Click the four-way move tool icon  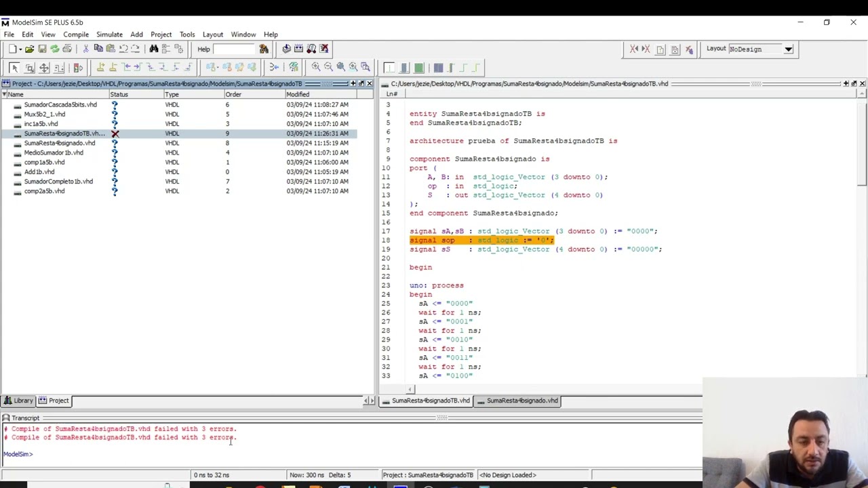click(x=44, y=68)
